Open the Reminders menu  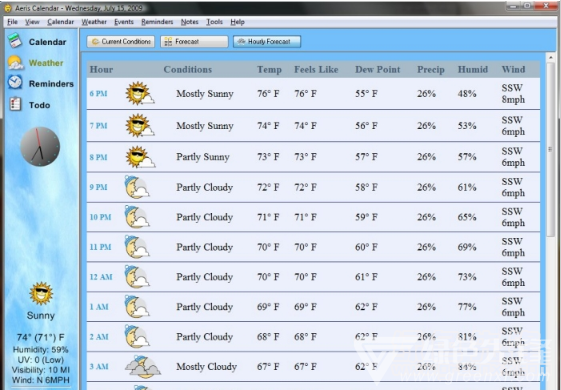[157, 22]
